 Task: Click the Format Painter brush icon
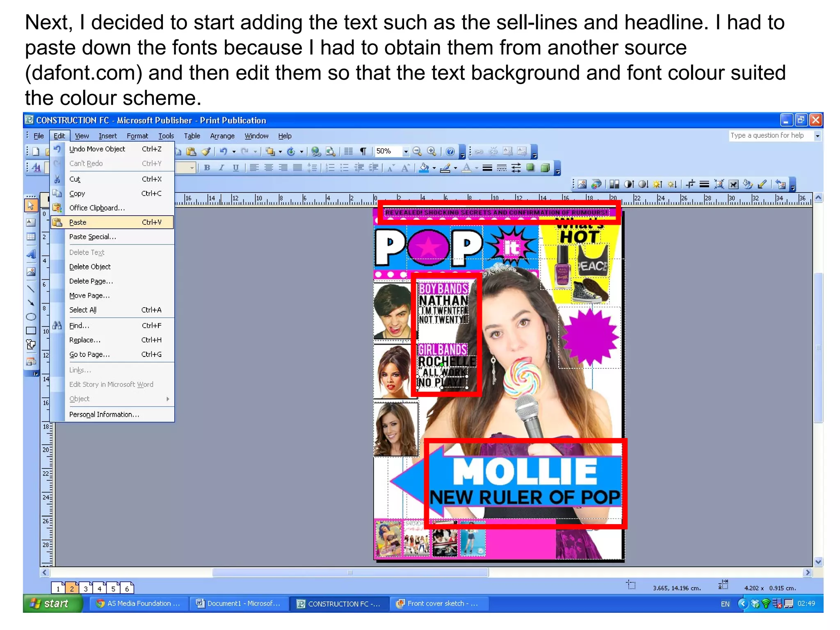point(206,151)
